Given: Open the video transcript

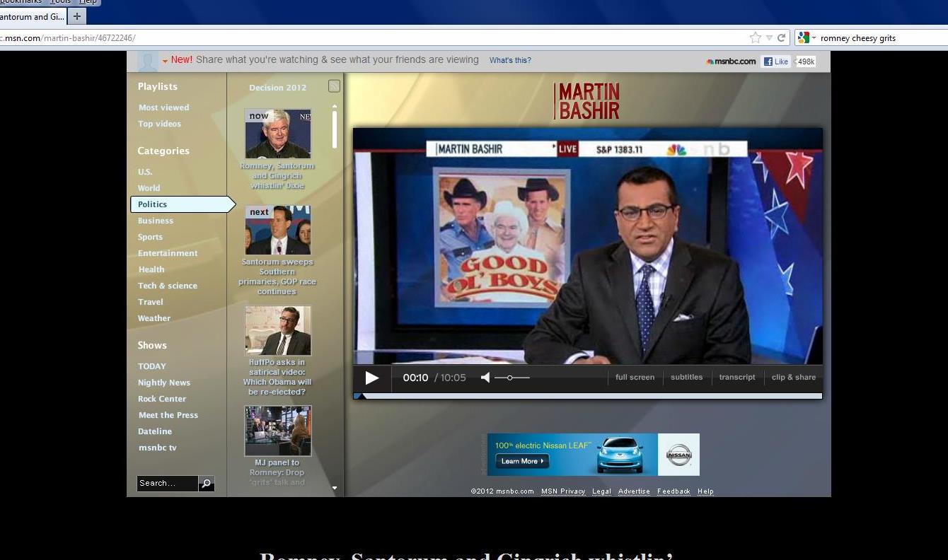Looking at the screenshot, I should [x=737, y=378].
